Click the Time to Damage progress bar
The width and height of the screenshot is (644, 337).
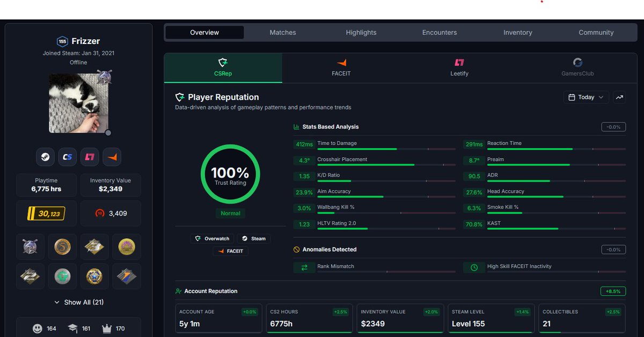(x=386, y=149)
